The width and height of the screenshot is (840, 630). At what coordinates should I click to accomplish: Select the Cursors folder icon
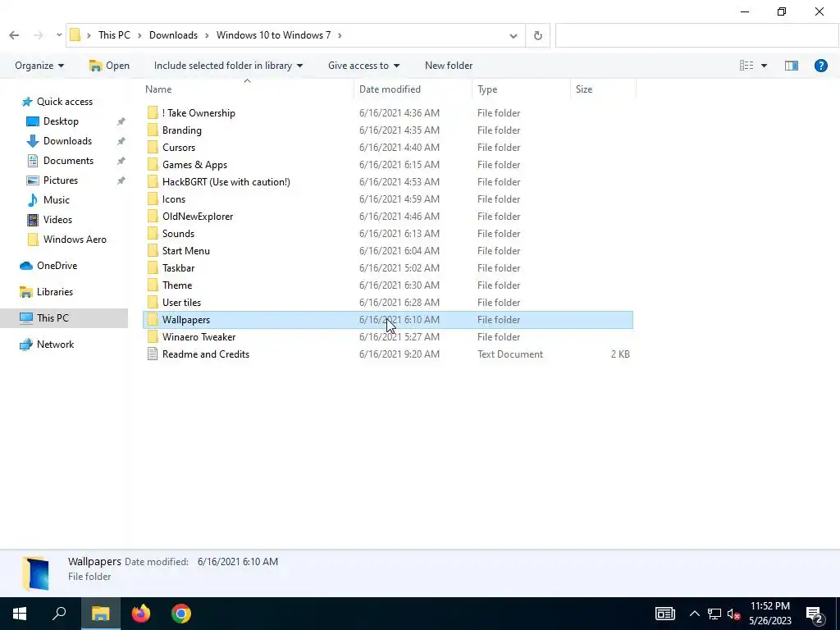153,148
